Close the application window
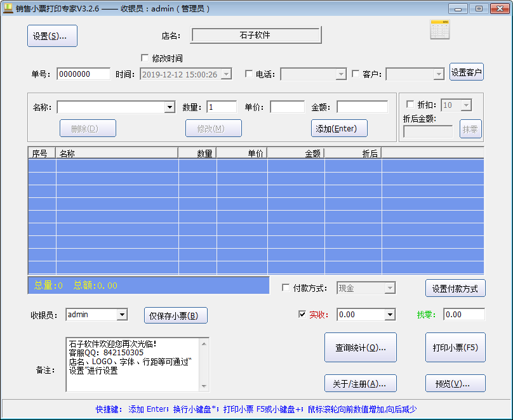Screen dimensions: 513x420 500,9
